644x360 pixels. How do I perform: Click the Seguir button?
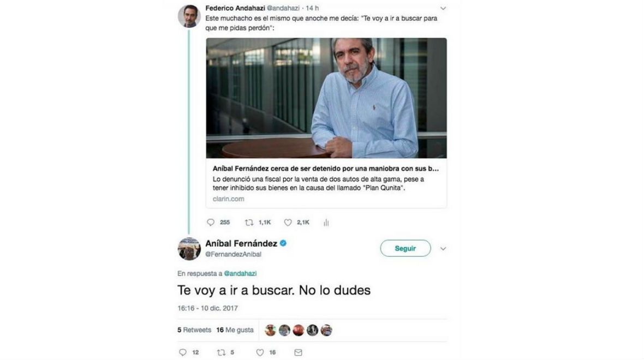pos(406,248)
